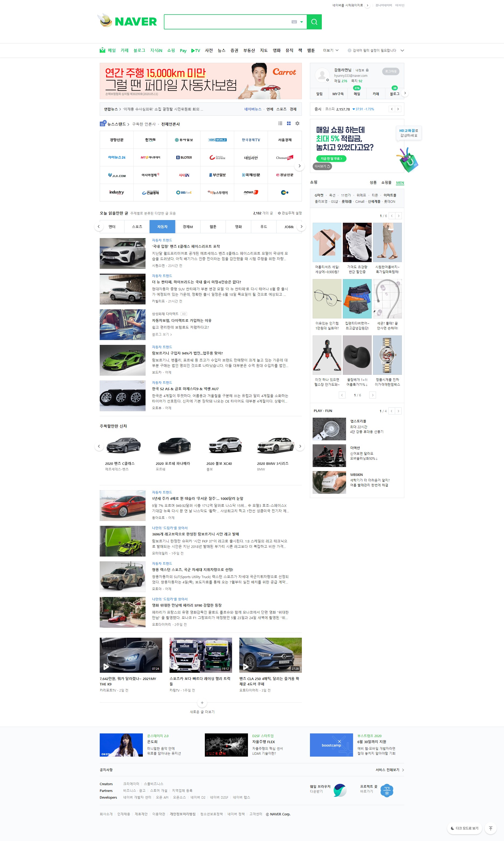The width and height of the screenshot is (504, 841).
Task: Show next page of newsstand publishers
Action: 299,166
